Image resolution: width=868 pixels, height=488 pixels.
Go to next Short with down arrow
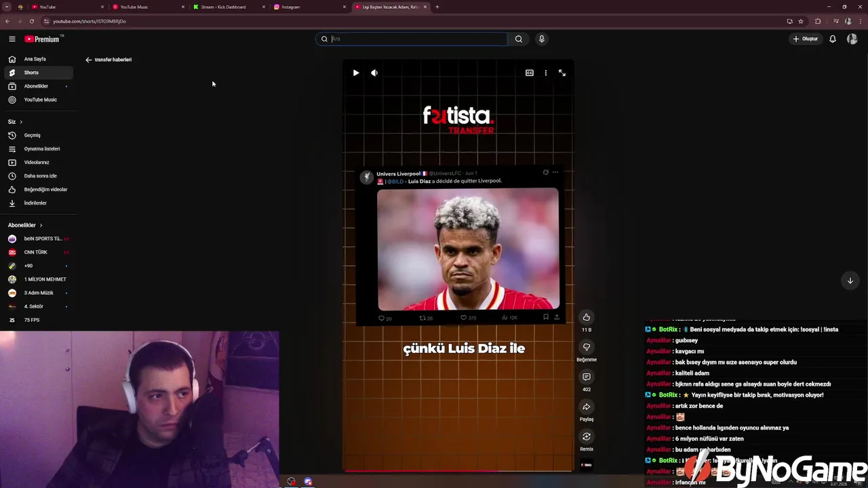(x=850, y=281)
